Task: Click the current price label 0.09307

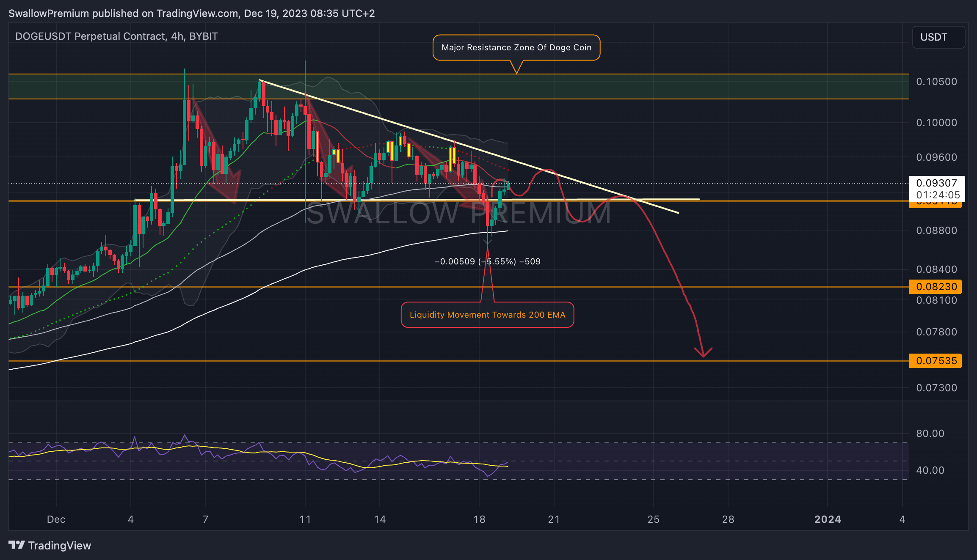Action: click(936, 183)
